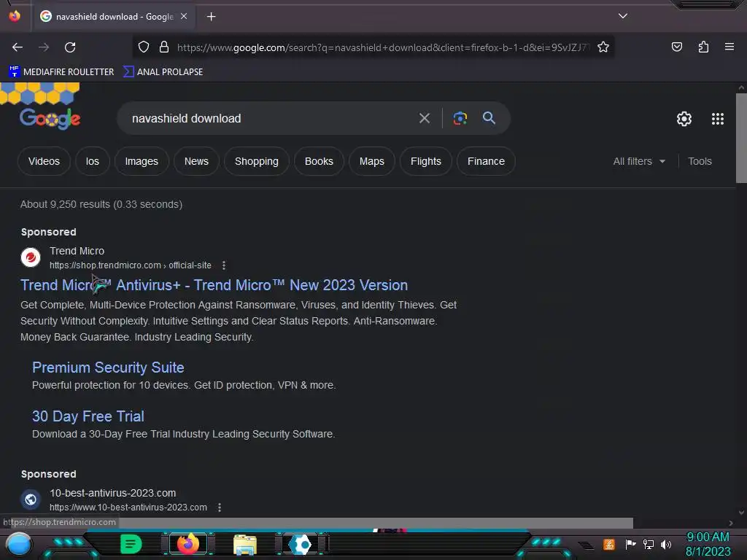747x560 pixels.
Task: Reload the current Google page
Action: click(70, 47)
